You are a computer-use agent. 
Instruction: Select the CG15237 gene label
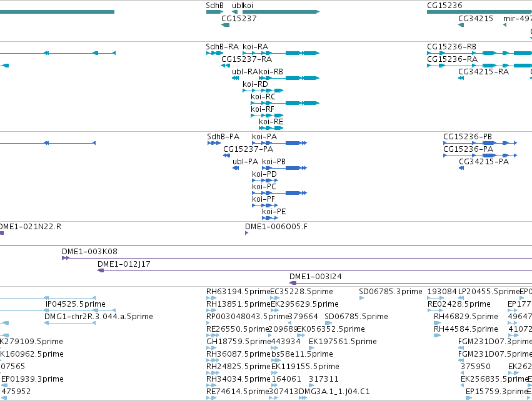pyautogui.click(x=239, y=18)
